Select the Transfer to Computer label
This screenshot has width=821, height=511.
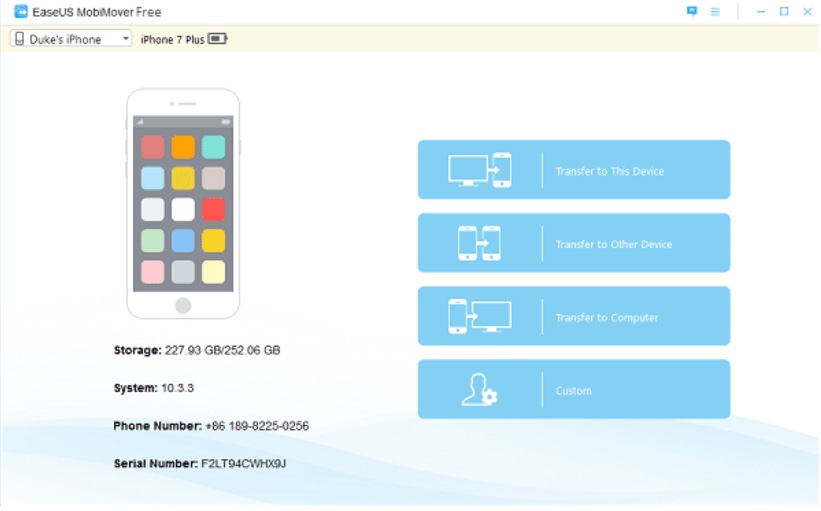click(x=606, y=318)
